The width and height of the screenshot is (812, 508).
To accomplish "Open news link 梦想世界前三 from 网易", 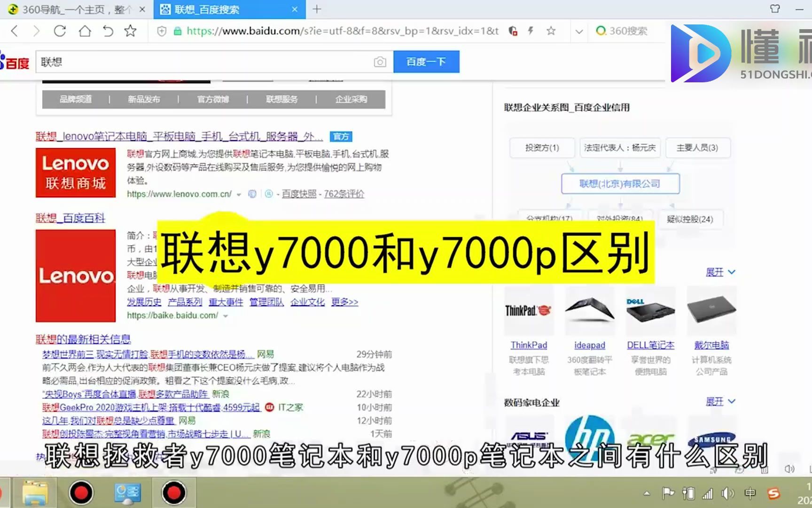I will (148, 354).
